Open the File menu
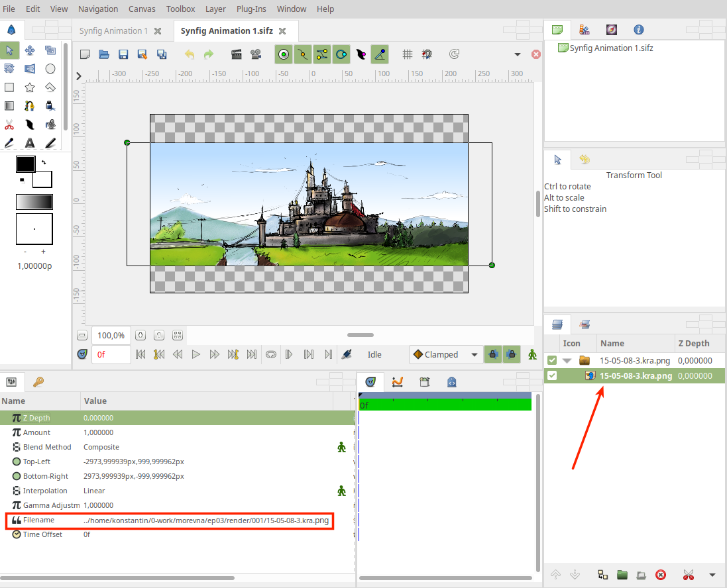The width and height of the screenshot is (727, 588). pyautogui.click(x=9, y=9)
